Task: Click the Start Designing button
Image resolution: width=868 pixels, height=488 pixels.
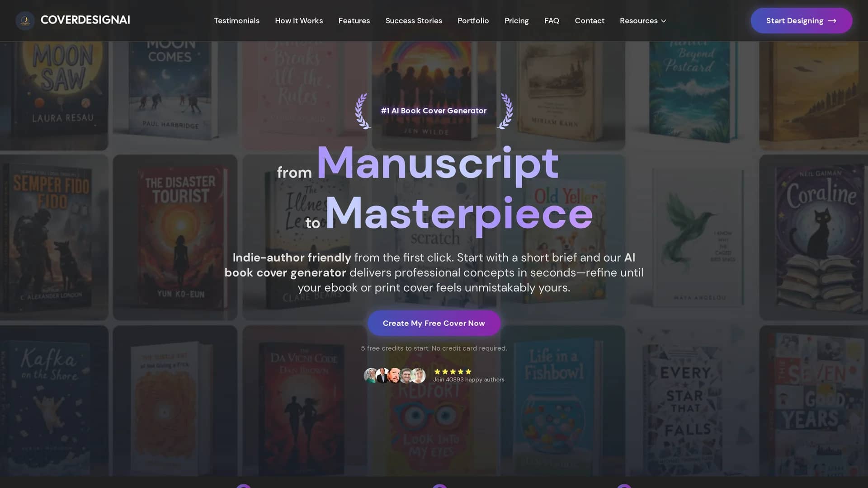Action: tap(801, 21)
